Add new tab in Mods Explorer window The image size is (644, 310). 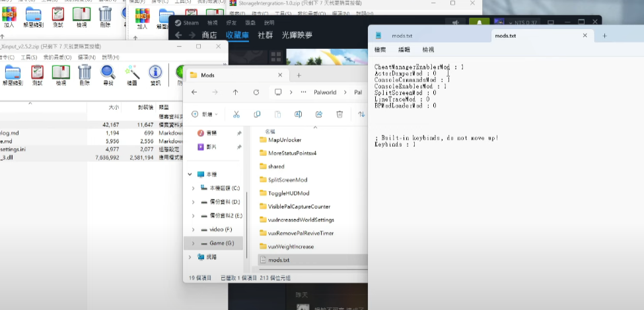tap(299, 75)
